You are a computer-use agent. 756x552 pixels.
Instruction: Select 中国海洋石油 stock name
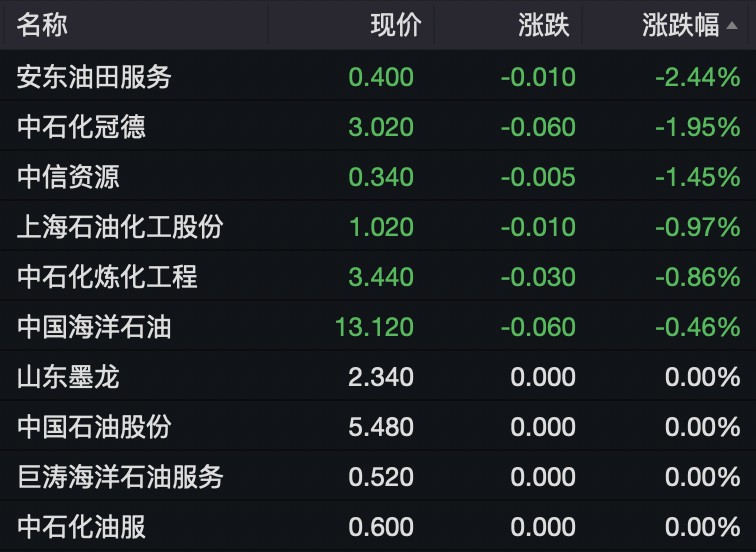tap(94, 327)
